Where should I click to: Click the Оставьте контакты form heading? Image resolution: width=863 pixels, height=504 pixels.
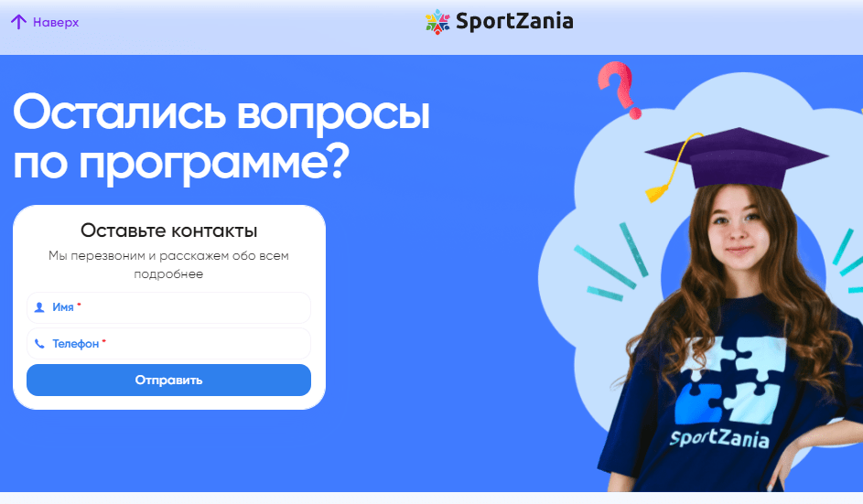tap(169, 231)
